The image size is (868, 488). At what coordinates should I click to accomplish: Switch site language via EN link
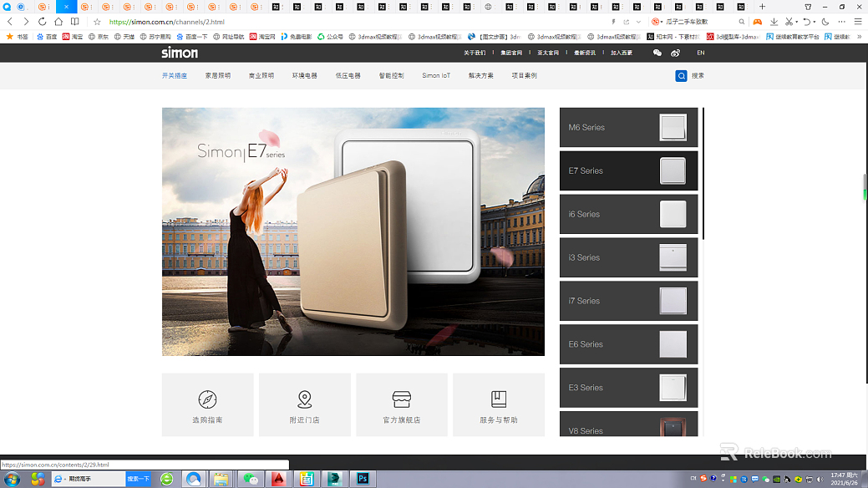[x=700, y=53]
